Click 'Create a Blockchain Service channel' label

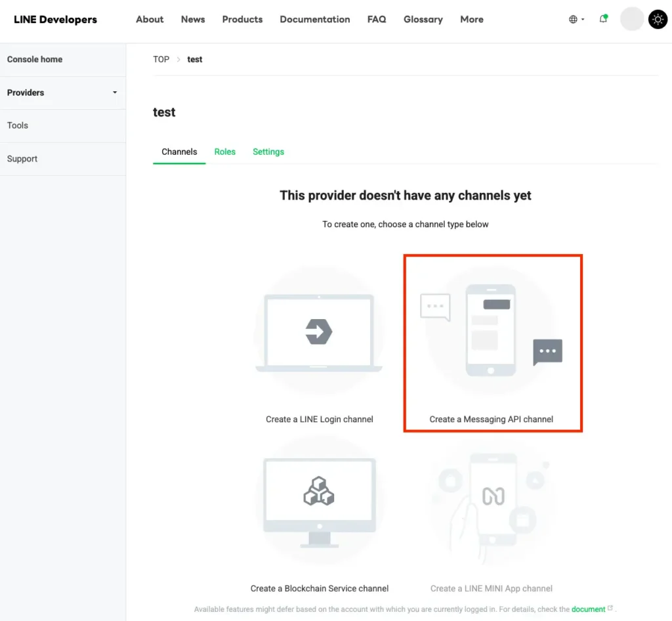click(x=320, y=589)
